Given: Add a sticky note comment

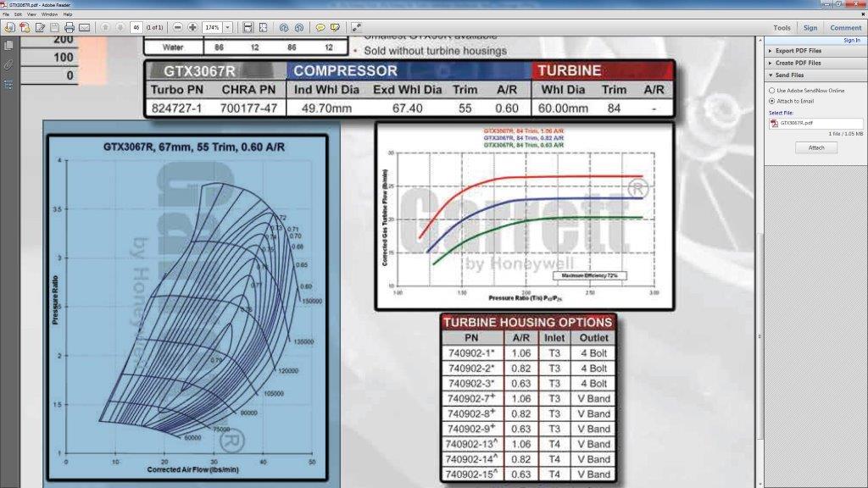Looking at the screenshot, I should [x=320, y=28].
